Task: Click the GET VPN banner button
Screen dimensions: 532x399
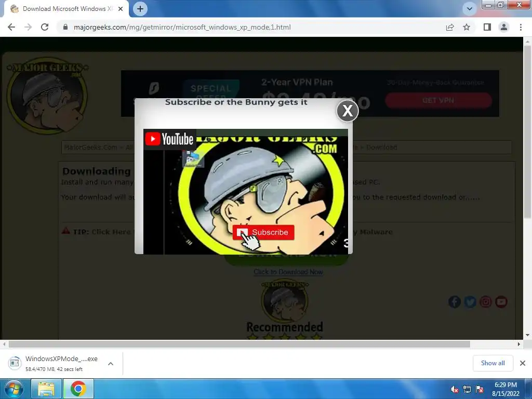Action: click(x=438, y=100)
